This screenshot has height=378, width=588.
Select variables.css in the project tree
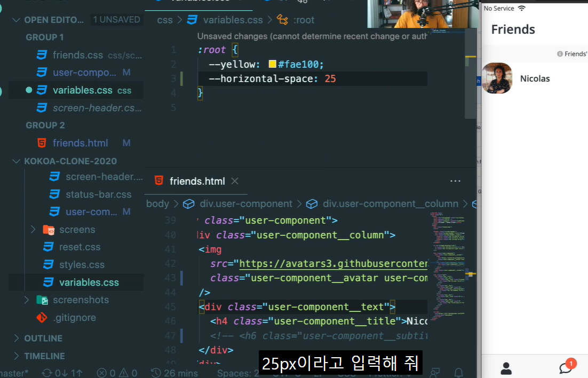pyautogui.click(x=89, y=282)
